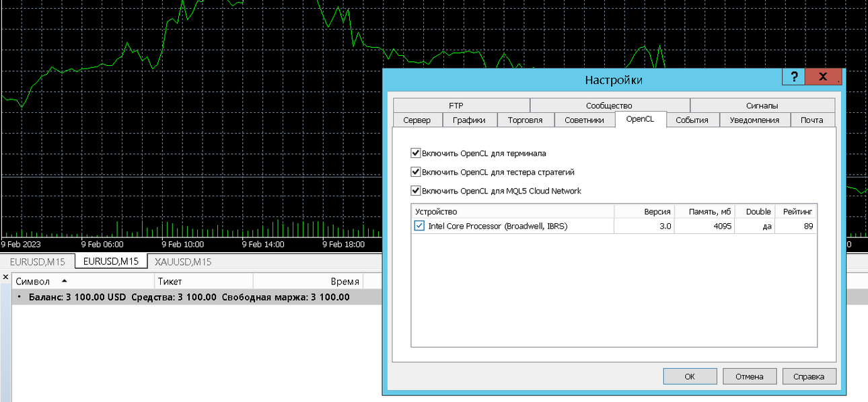Go to the Графики tab
868x402 pixels.
(469, 120)
